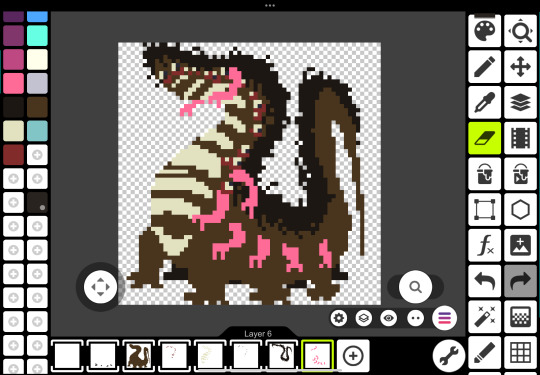Click the magic wand tool
This screenshot has width=540, height=375.
click(484, 317)
